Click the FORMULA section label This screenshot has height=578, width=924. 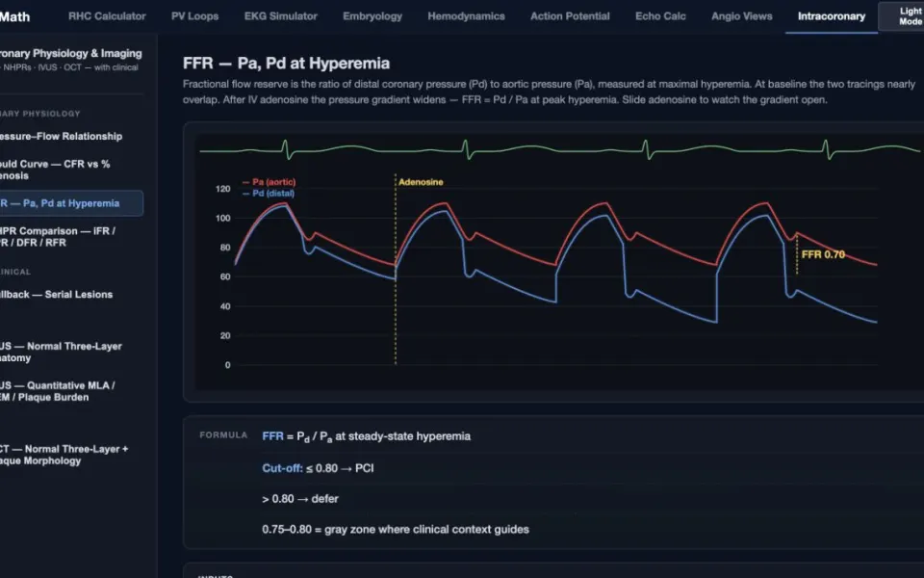point(223,435)
